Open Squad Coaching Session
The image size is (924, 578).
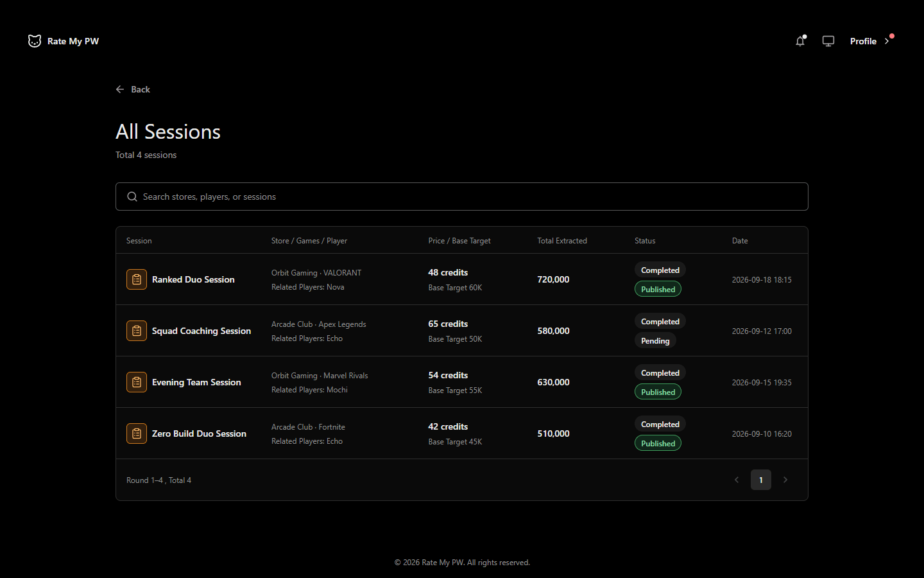coord(201,331)
